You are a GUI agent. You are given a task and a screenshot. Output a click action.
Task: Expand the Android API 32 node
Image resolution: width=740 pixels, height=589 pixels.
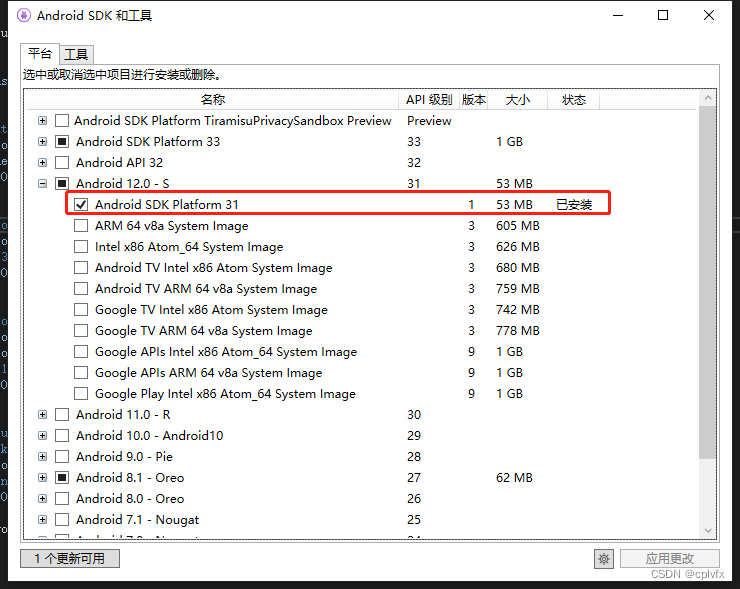[x=42, y=163]
